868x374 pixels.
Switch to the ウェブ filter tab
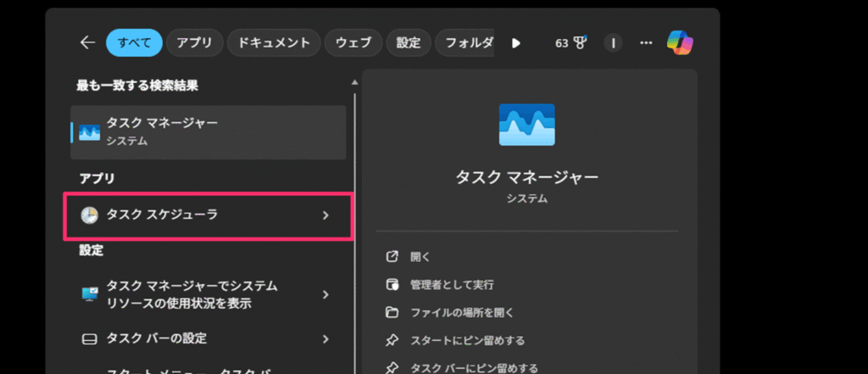pos(353,42)
